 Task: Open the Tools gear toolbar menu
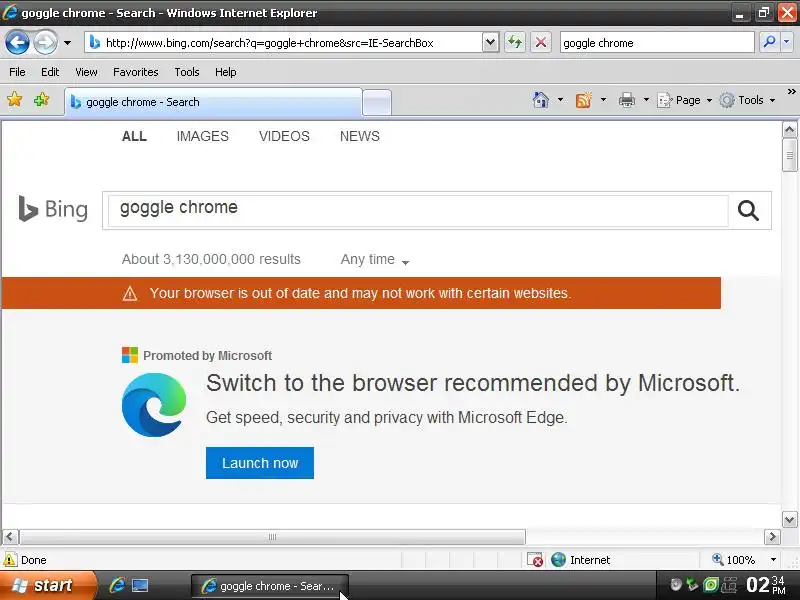click(x=747, y=100)
